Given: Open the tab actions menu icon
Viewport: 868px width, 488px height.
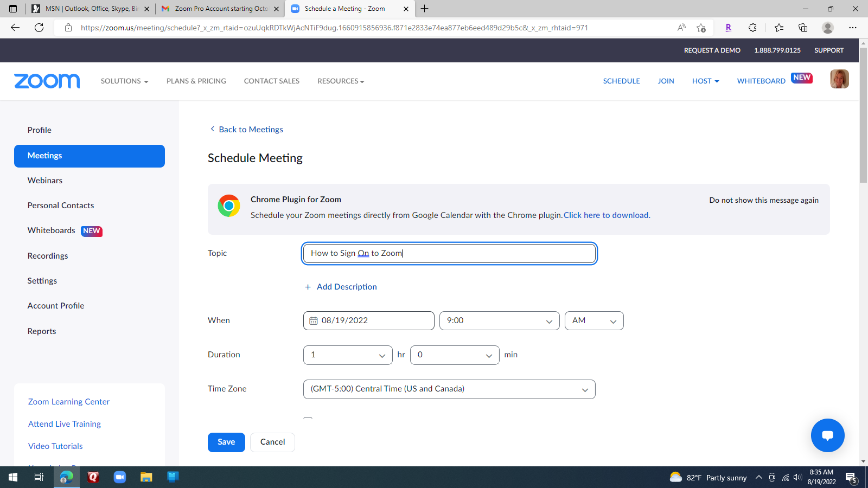Looking at the screenshot, I should (x=13, y=9).
